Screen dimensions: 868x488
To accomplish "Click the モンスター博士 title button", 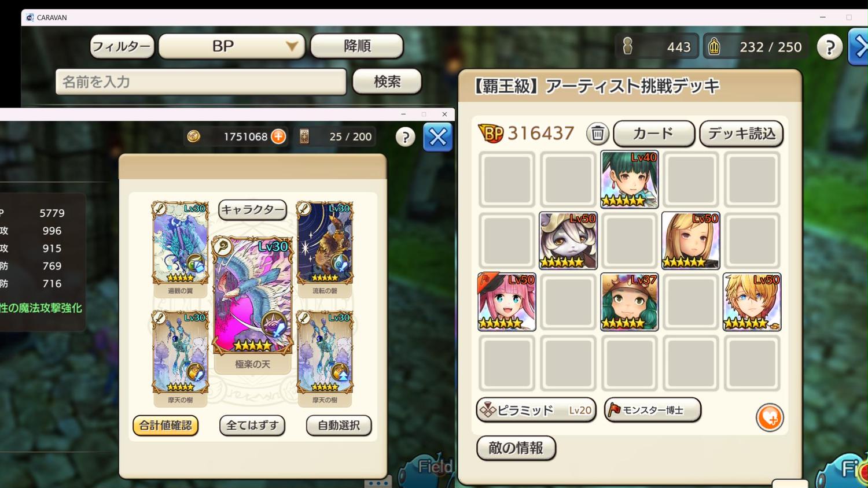I will (652, 410).
